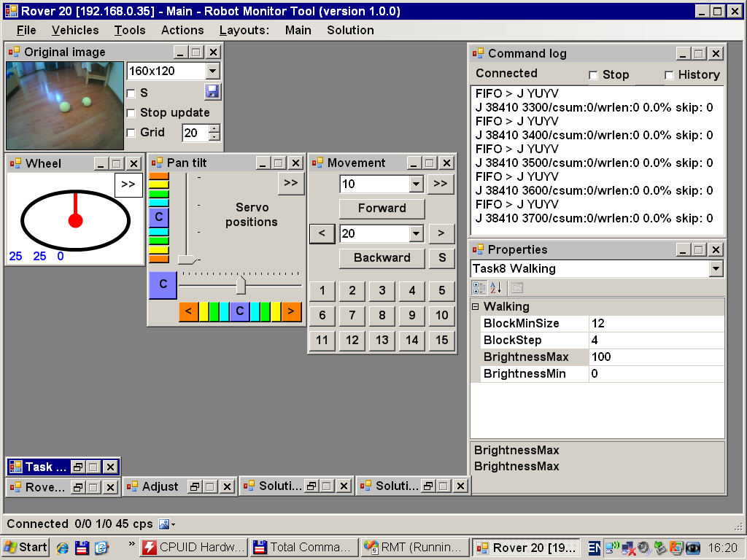The width and height of the screenshot is (747, 560).
Task: Expand the Wheel panel with >> button
Action: click(x=128, y=184)
